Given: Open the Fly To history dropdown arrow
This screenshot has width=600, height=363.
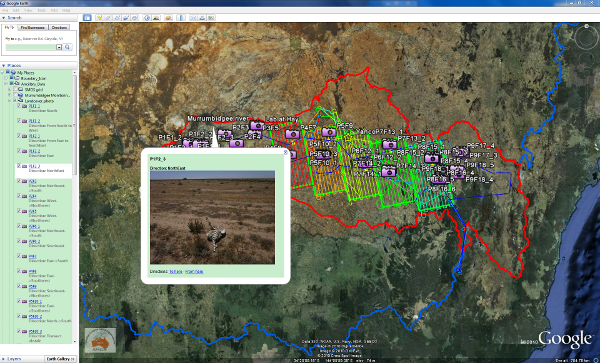Looking at the screenshot, I should pos(59,47).
